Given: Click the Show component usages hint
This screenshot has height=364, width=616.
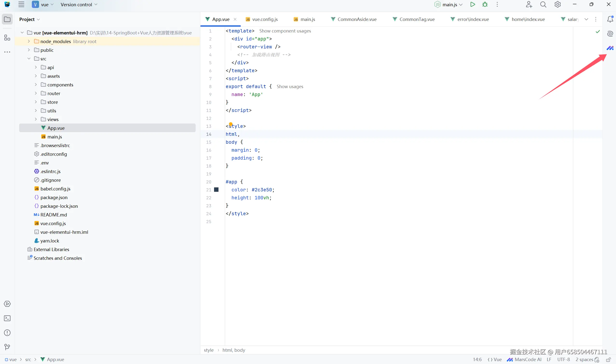Looking at the screenshot, I should [x=285, y=31].
